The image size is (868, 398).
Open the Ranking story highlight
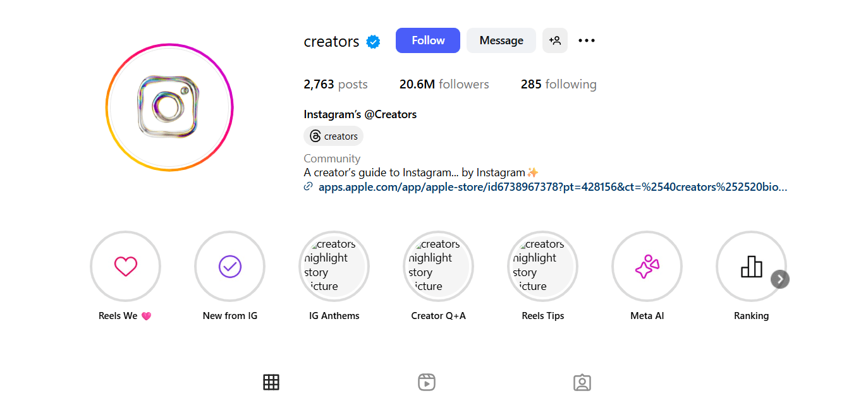coord(751,266)
